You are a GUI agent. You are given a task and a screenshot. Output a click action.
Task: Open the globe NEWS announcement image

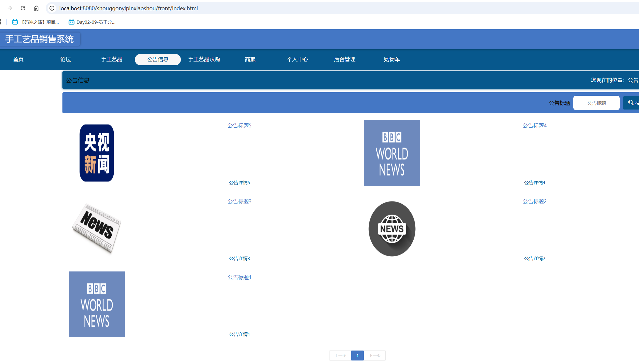tap(392, 229)
